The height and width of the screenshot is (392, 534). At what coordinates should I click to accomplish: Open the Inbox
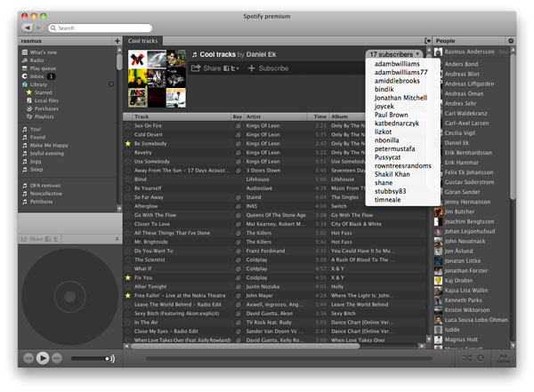(38, 76)
